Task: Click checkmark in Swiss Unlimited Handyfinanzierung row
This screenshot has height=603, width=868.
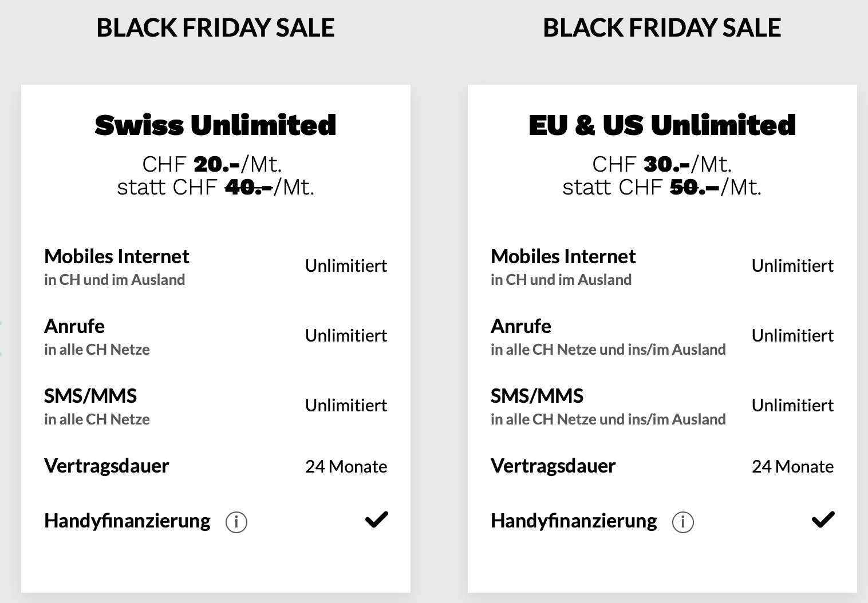Action: pos(377,519)
